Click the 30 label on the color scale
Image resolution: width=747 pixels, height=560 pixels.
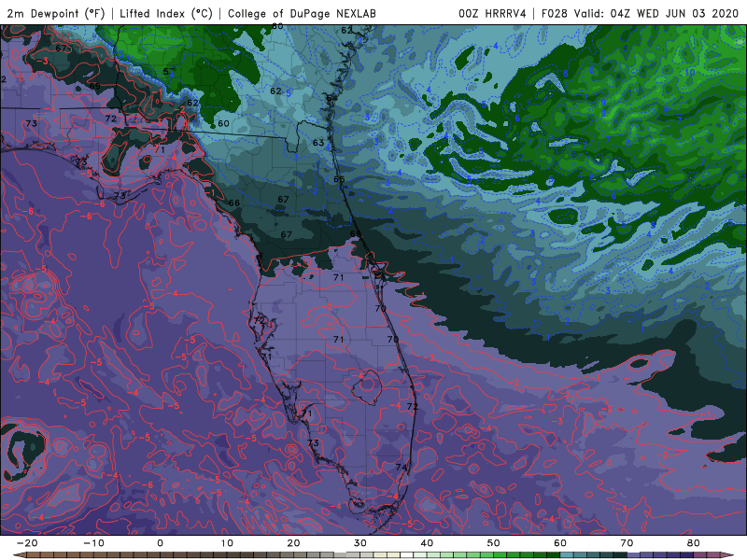360,543
